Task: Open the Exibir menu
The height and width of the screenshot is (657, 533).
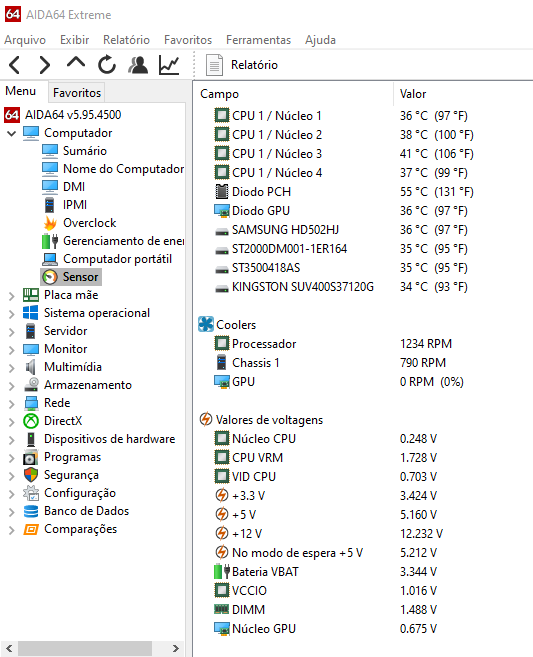Action: [x=74, y=40]
